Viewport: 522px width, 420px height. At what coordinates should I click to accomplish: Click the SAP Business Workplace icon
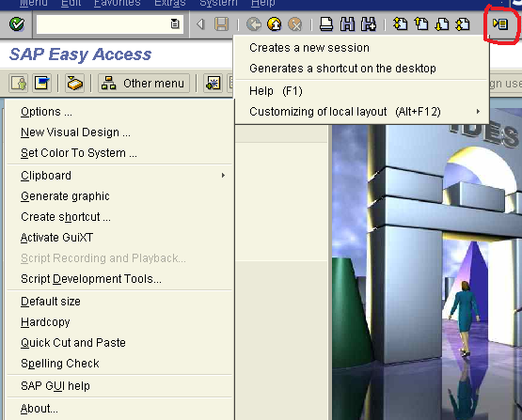pos(74,83)
